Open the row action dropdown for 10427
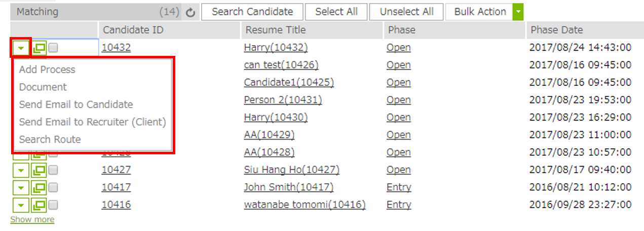Image resolution: width=644 pixels, height=231 pixels. [x=21, y=170]
